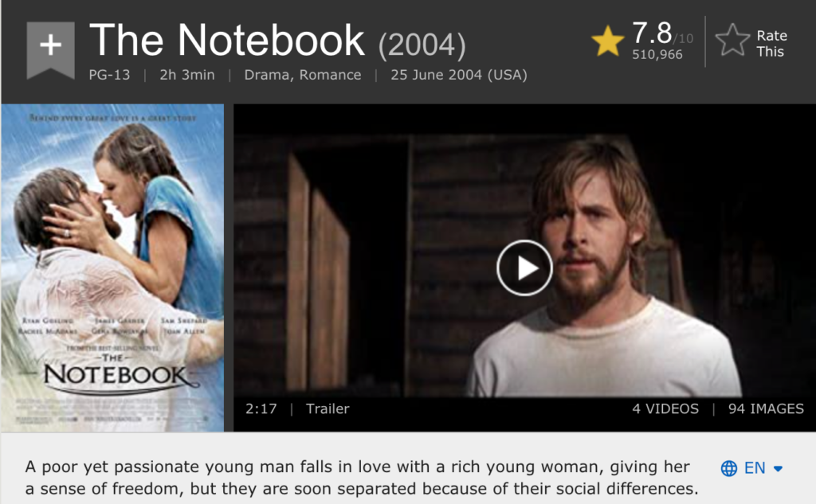The width and height of the screenshot is (816, 504).
Task: Click the PG-13 certificate label
Action: [x=109, y=75]
